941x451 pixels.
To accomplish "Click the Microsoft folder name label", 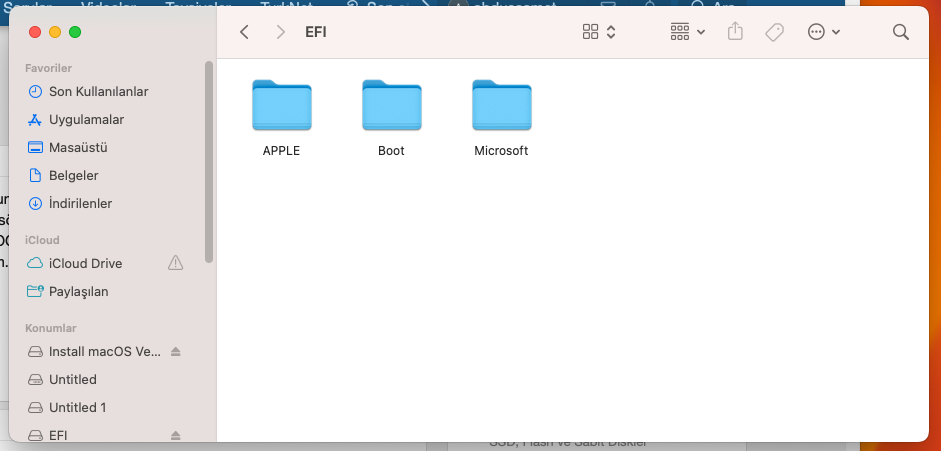I will click(x=501, y=151).
